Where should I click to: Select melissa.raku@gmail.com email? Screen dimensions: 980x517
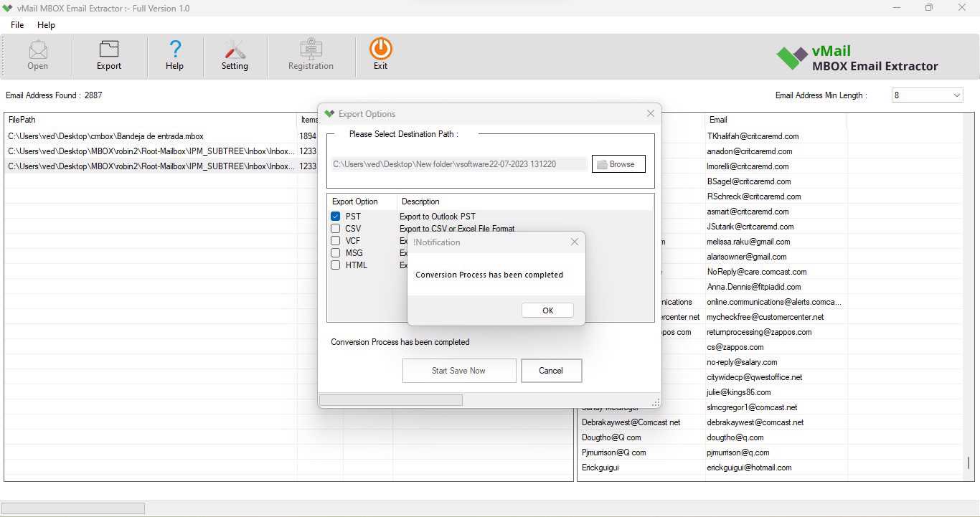point(748,242)
